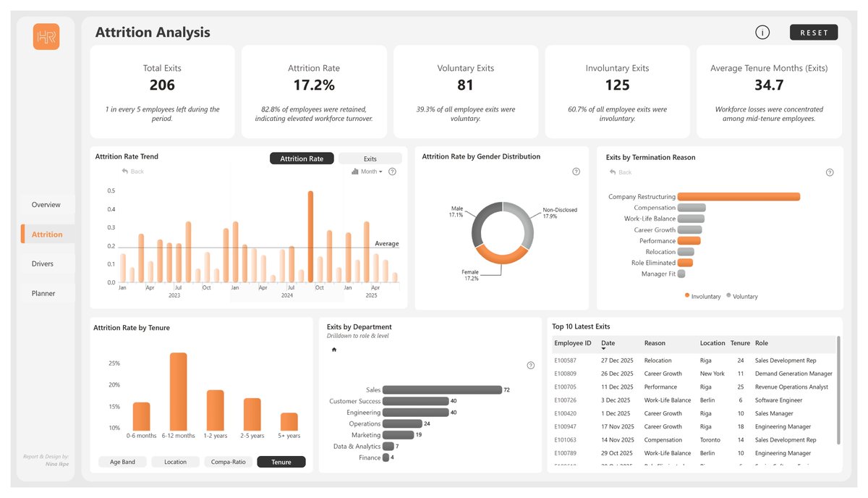Image resolution: width=868 pixels, height=498 pixels.
Task: Click the sort arrow under Date column
Action: [604, 349]
